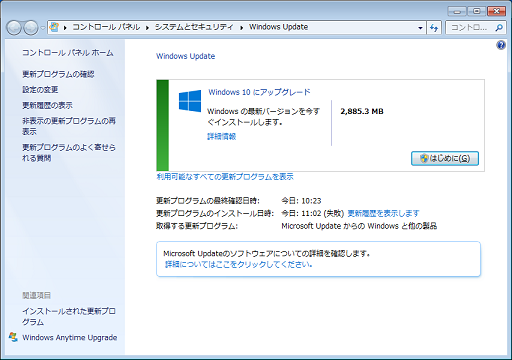Open 非表示の更新プログラムの再表示 sidebar link
Image resolution: width=512 pixels, height=360 pixels.
69,126
